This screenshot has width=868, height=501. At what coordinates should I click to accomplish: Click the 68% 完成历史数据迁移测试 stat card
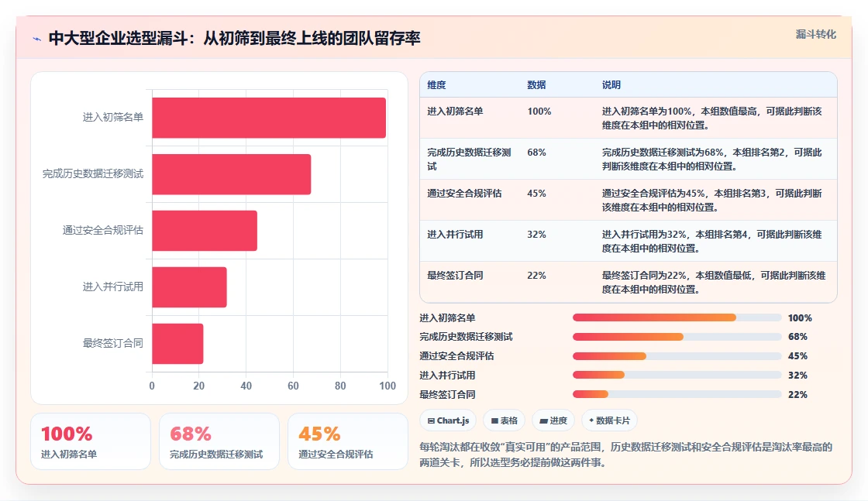[x=219, y=441]
